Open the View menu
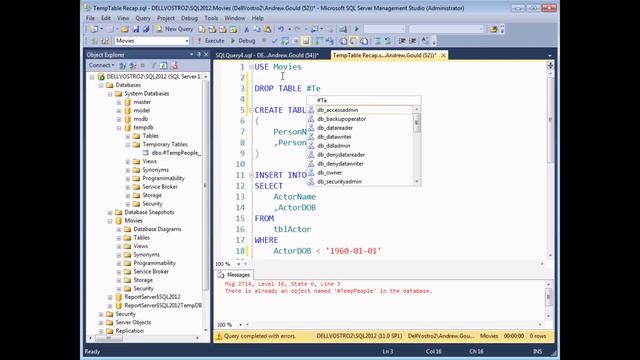Screen dimensions: 640x360 pyautogui.click(x=123, y=18)
